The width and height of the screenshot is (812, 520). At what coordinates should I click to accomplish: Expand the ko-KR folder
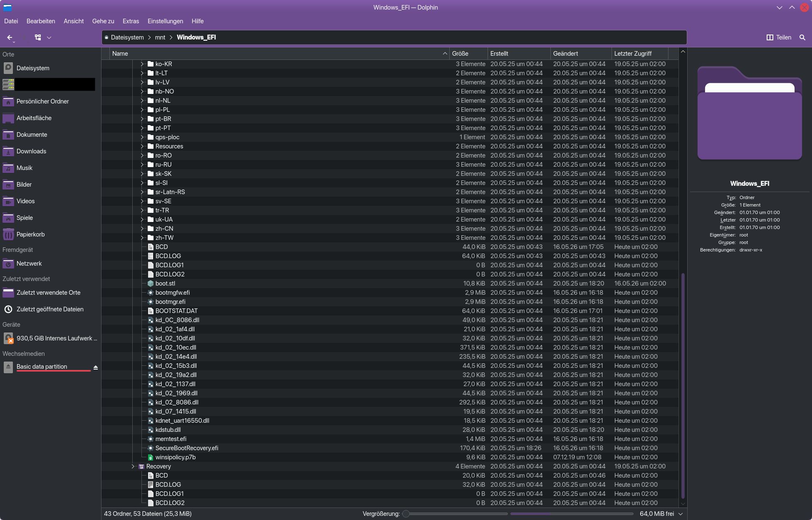tap(142, 64)
